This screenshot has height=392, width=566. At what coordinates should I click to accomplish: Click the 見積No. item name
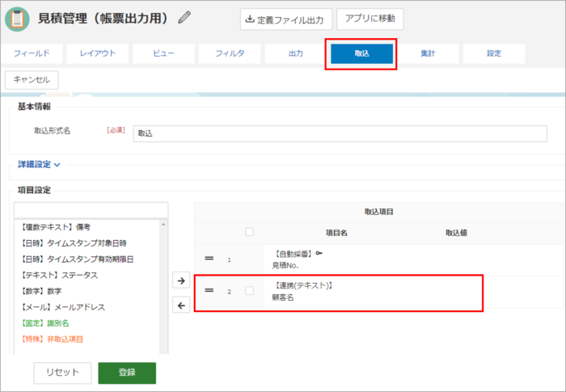(x=285, y=266)
